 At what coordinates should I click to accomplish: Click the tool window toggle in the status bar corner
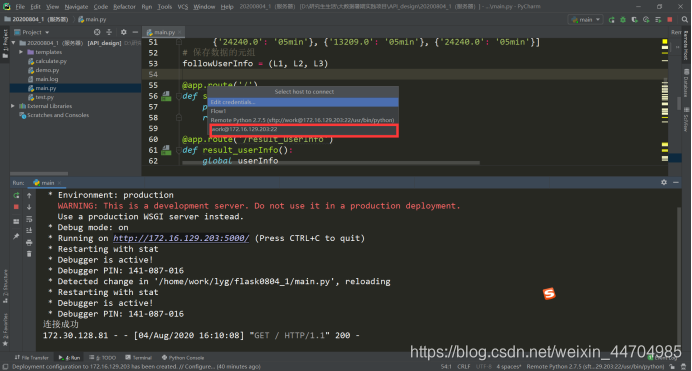tap(5, 367)
